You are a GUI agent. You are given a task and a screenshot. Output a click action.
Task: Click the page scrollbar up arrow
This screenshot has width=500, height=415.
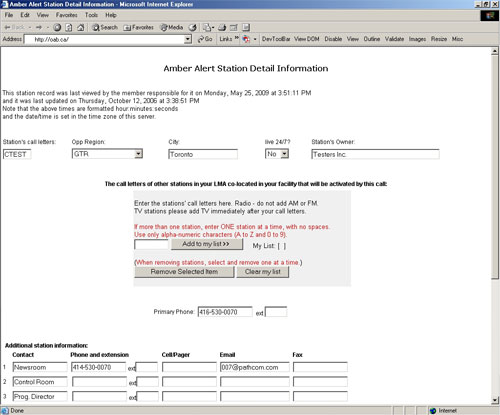[x=495, y=51]
